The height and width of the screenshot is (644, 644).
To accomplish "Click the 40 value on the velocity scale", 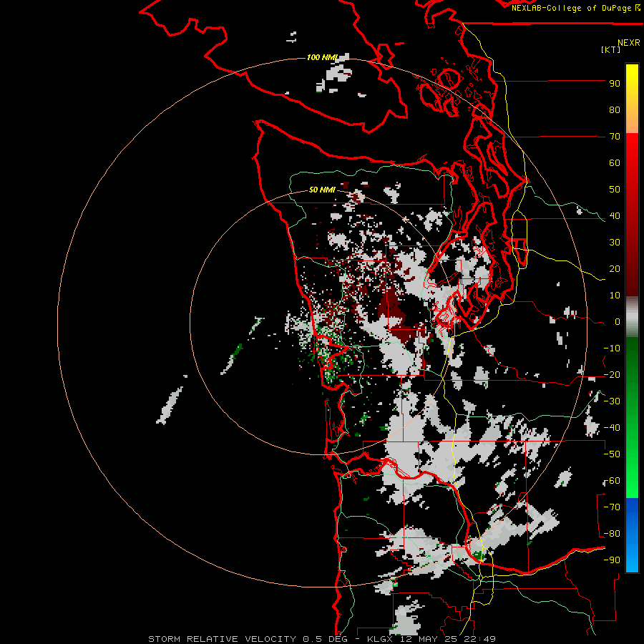I will point(615,216).
